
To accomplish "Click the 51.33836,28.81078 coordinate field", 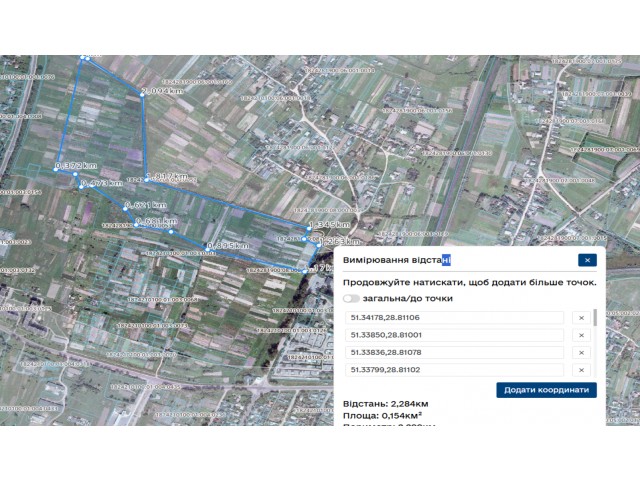I will [454, 352].
